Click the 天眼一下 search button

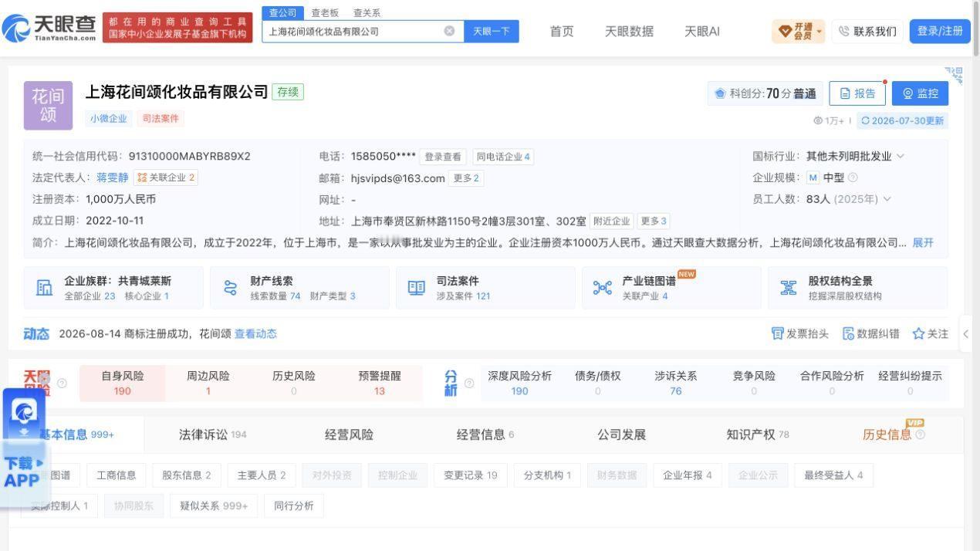[492, 31]
